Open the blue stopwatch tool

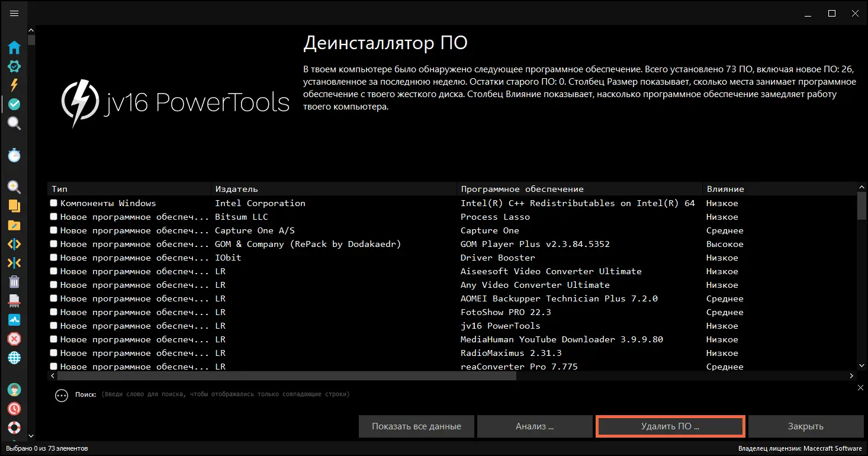(14, 155)
